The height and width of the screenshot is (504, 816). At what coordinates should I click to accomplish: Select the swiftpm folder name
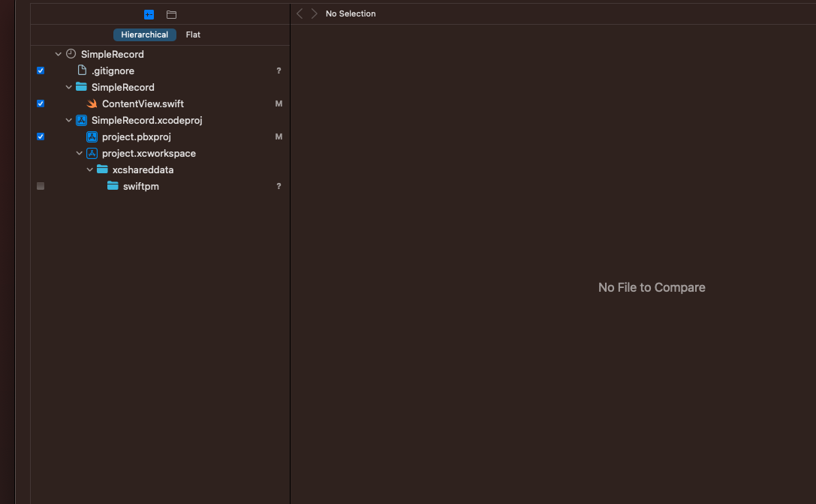(141, 186)
